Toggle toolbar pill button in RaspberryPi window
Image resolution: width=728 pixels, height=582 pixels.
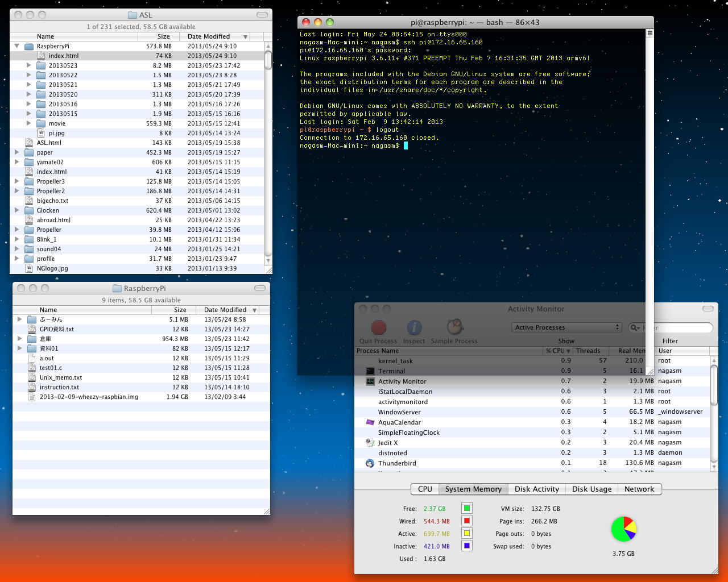coord(259,288)
